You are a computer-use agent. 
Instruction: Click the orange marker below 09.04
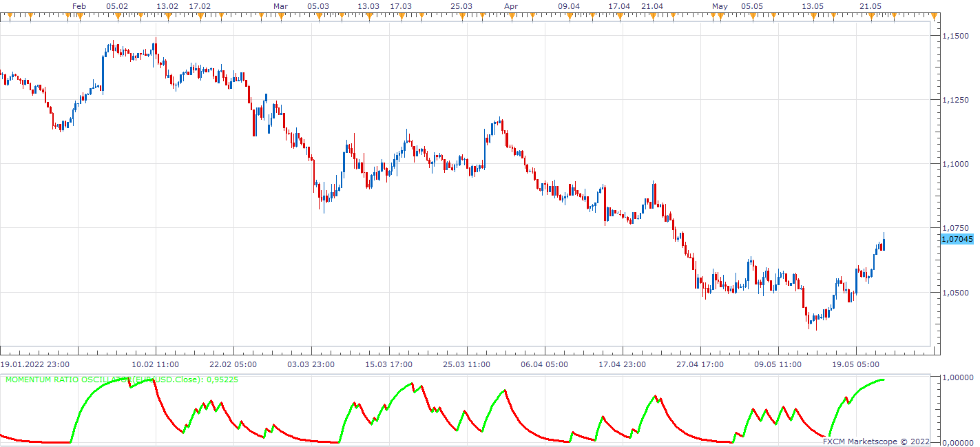[569, 17]
